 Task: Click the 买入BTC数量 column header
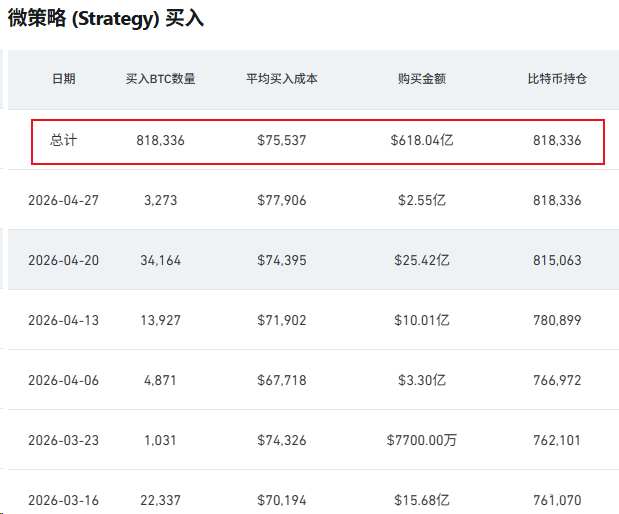coord(160,79)
